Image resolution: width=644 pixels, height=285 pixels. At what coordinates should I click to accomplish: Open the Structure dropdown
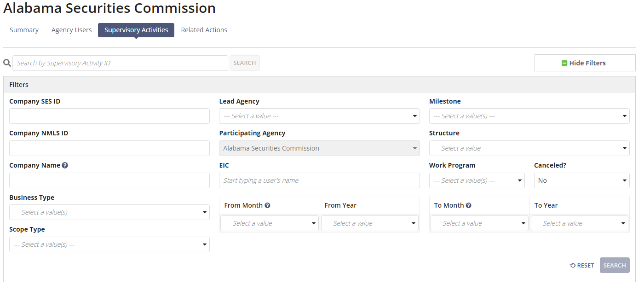click(529, 148)
